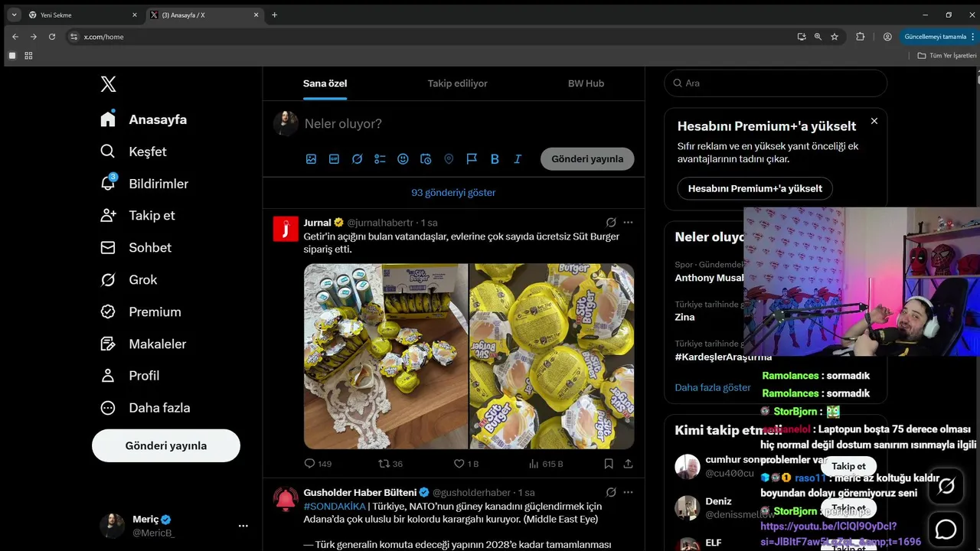This screenshot has width=980, height=551.
Task: Open left Süt Burger photo
Action: tap(386, 356)
